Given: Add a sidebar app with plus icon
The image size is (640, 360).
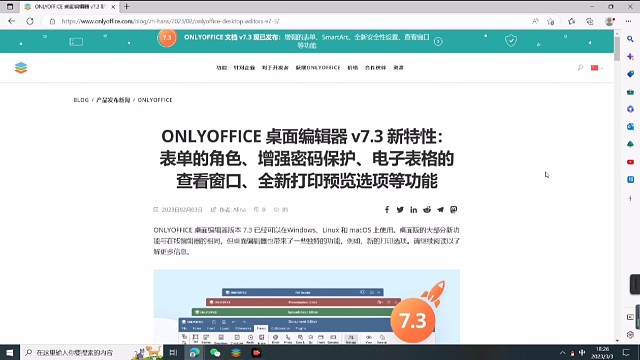Looking at the screenshot, I should click(630, 198).
